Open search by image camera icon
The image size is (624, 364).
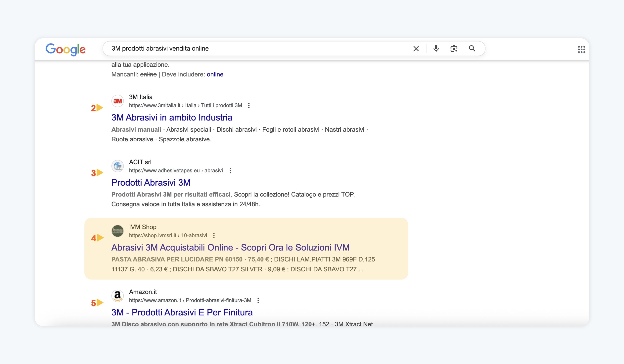[454, 49]
